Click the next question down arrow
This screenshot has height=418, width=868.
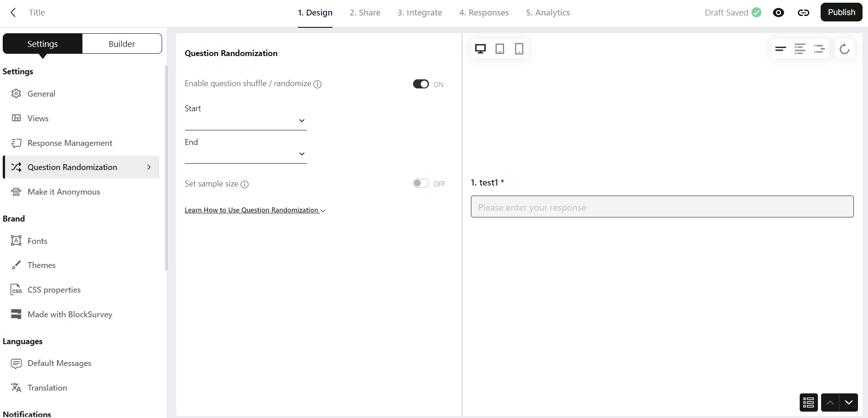click(x=849, y=403)
